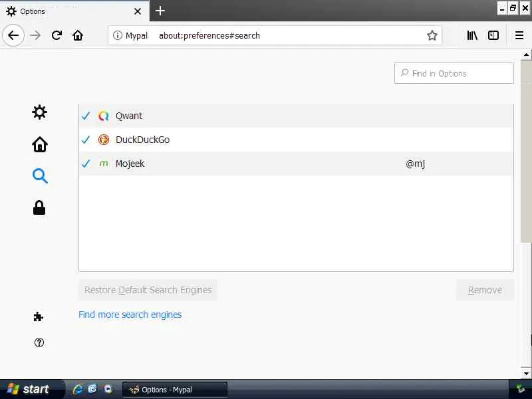Image resolution: width=532 pixels, height=399 pixels.
Task: Open General settings gear in sidebar
Action: 39,112
